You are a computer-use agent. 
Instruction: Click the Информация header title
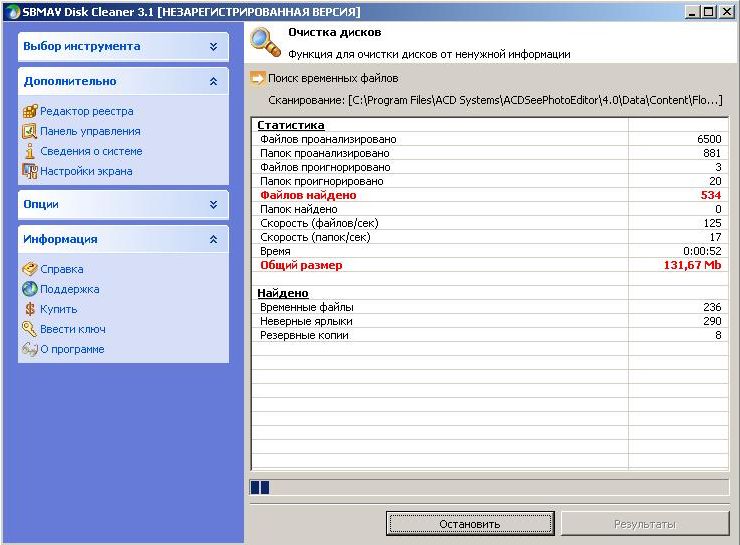coord(60,239)
